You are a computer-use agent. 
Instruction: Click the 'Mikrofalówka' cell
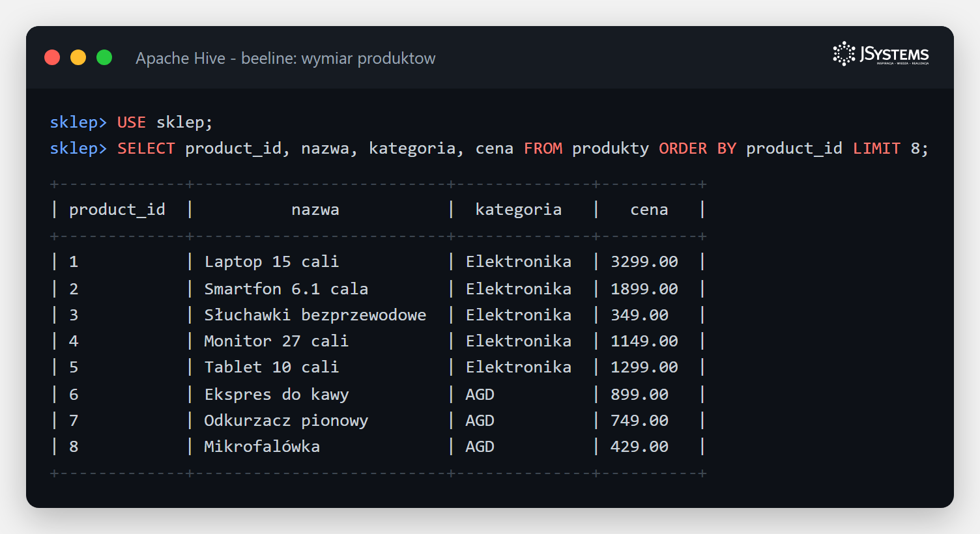pos(262,446)
